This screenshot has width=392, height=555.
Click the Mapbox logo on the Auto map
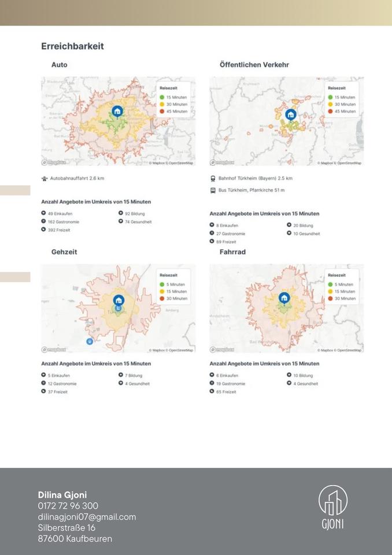tap(54, 163)
